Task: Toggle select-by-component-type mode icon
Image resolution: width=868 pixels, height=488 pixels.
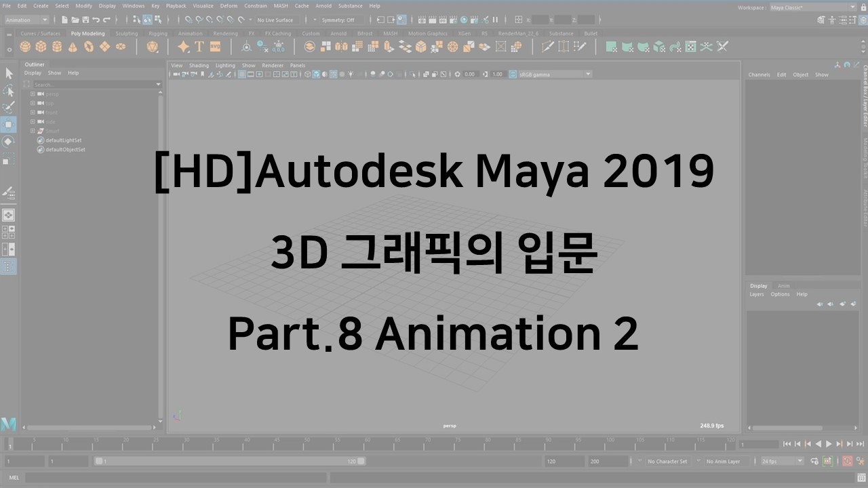Action: pyautogui.click(x=157, y=20)
